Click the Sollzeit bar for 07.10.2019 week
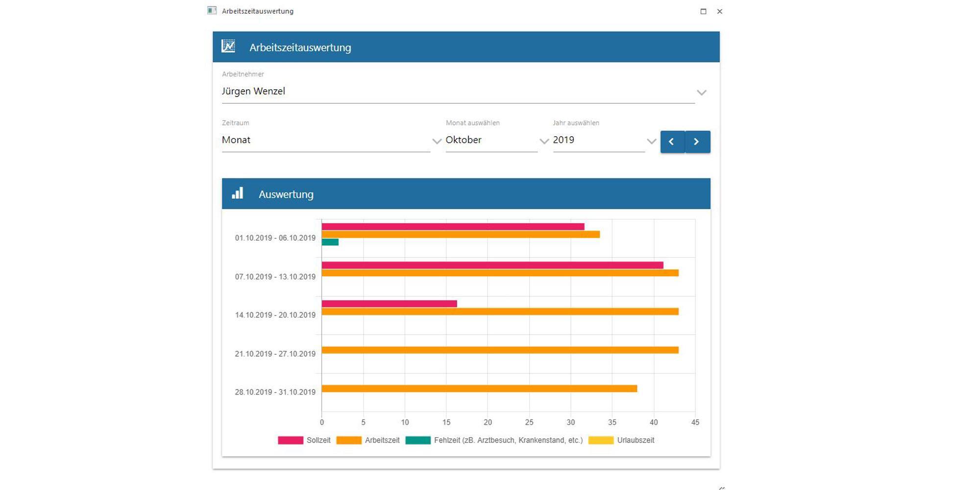 [x=492, y=265]
